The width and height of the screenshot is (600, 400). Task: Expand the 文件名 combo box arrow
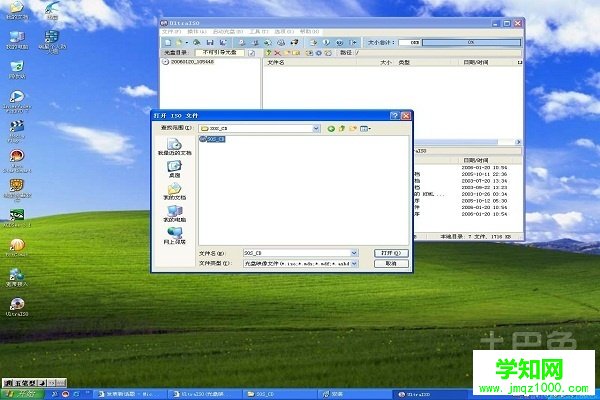pyautogui.click(x=354, y=253)
